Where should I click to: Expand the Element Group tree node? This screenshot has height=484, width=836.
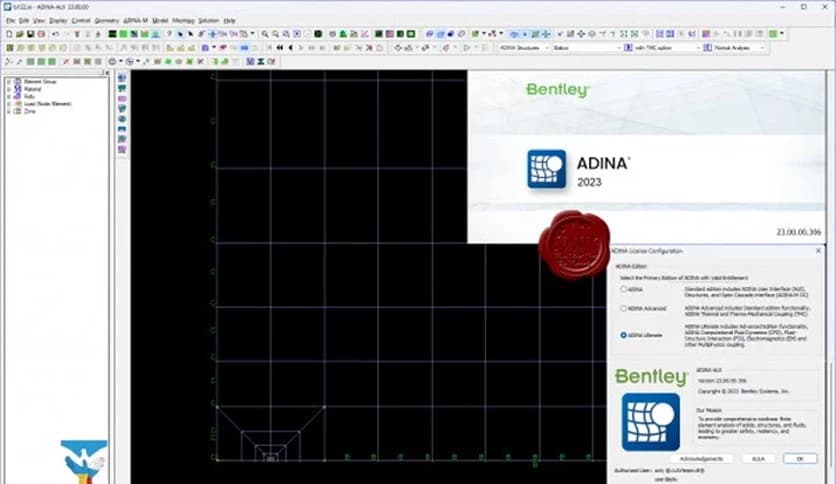click(9, 82)
